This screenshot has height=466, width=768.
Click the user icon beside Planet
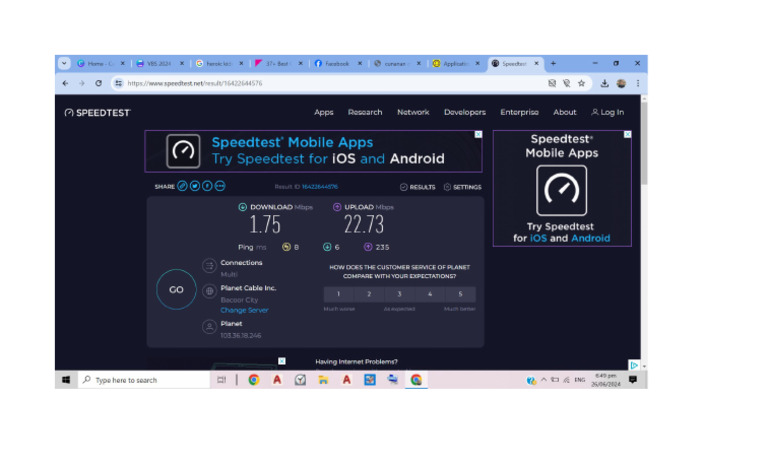(x=209, y=327)
